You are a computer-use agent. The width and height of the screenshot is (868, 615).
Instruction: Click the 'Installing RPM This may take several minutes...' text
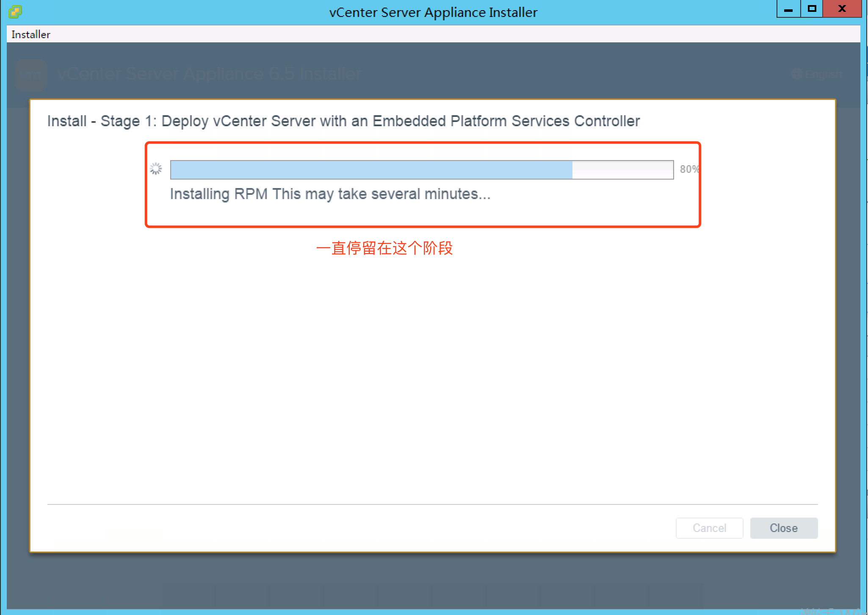coord(330,194)
